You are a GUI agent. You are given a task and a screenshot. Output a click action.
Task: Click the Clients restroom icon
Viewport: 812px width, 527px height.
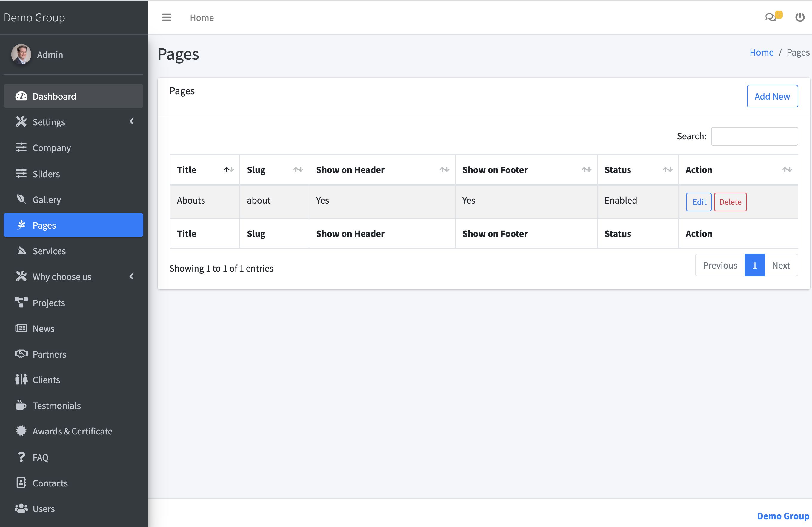click(x=21, y=380)
